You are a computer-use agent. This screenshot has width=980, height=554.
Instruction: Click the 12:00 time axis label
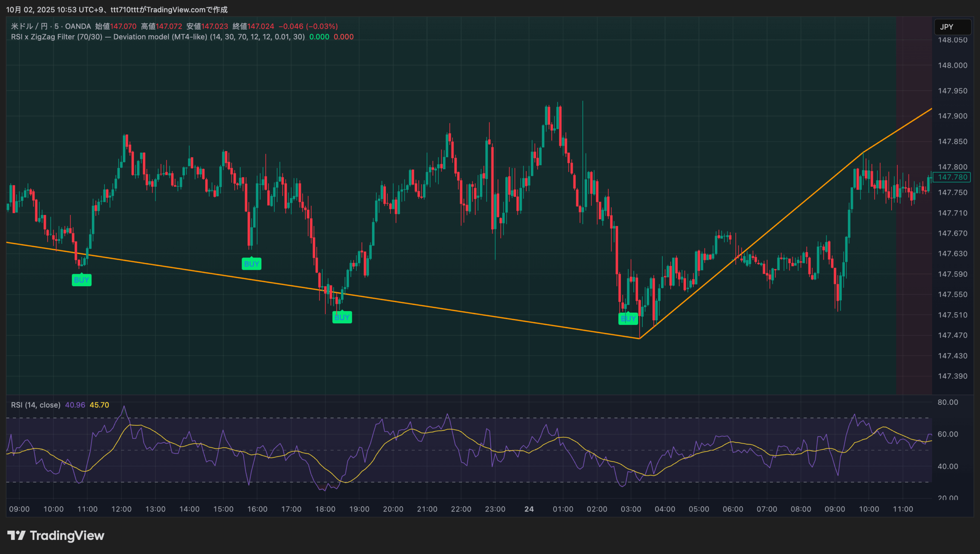(x=121, y=509)
